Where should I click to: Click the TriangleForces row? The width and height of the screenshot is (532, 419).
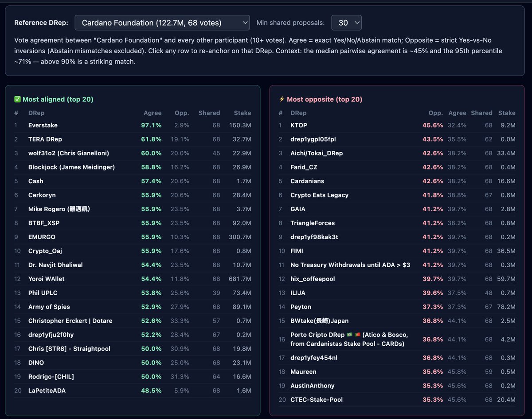(397, 223)
